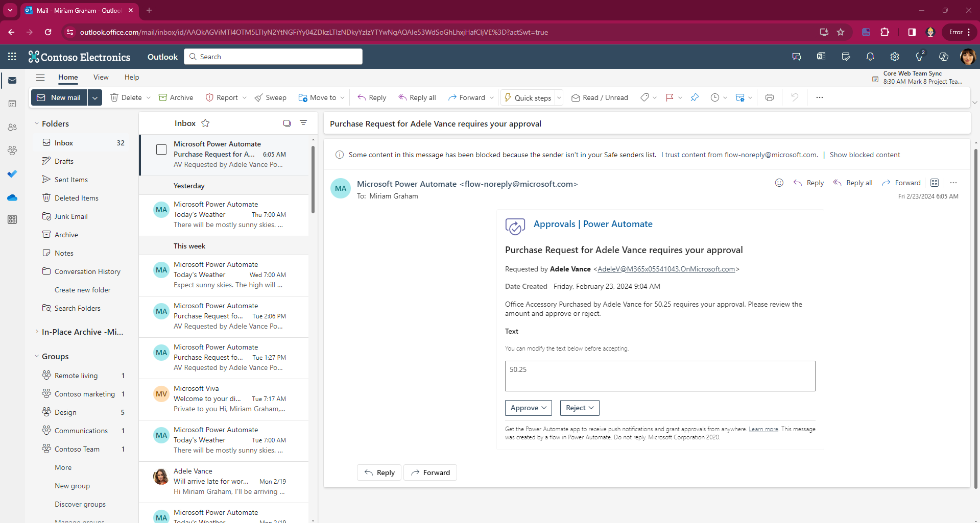Open People from the left rail
Viewport: 980px width, 523px height.
tap(12, 127)
